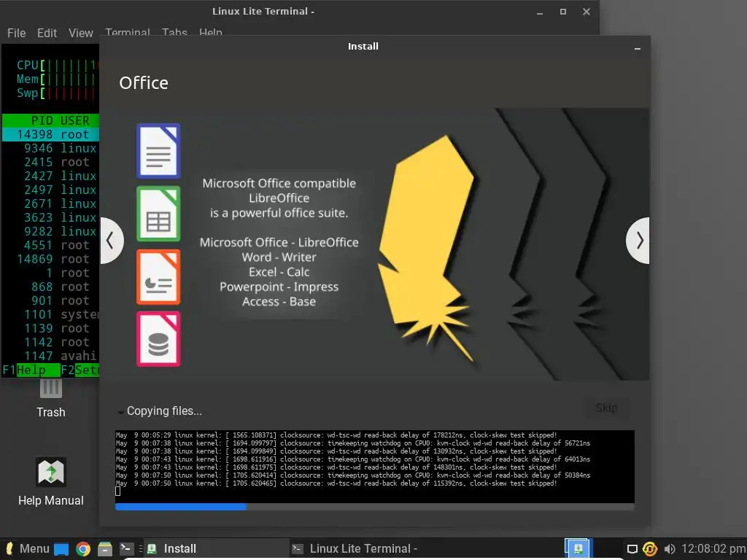Click the workspace switcher in taskbar
Image resolution: width=747 pixels, height=560 pixels.
(x=578, y=548)
